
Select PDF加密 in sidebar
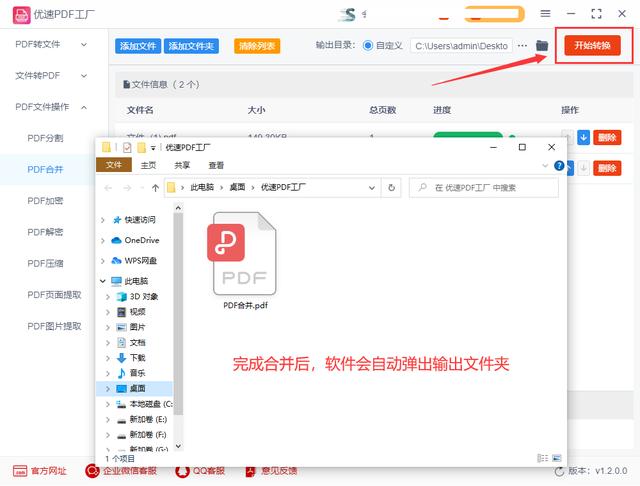click(45, 201)
